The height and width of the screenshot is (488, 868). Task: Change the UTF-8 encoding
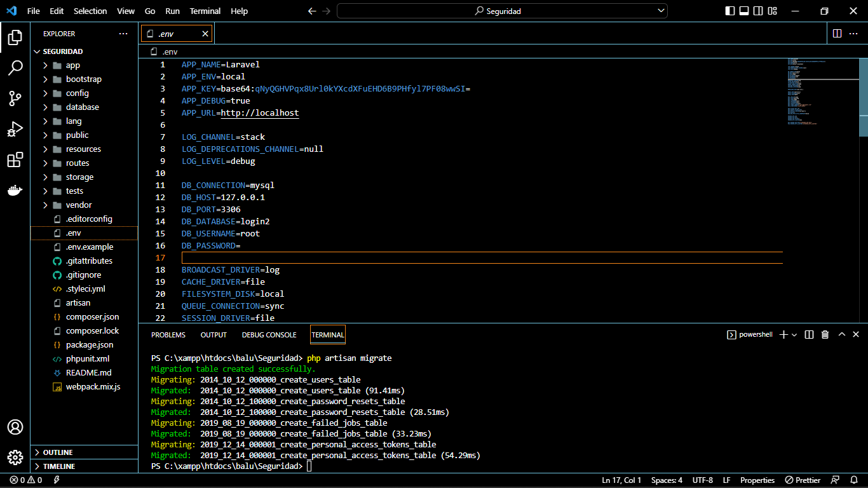(x=703, y=480)
